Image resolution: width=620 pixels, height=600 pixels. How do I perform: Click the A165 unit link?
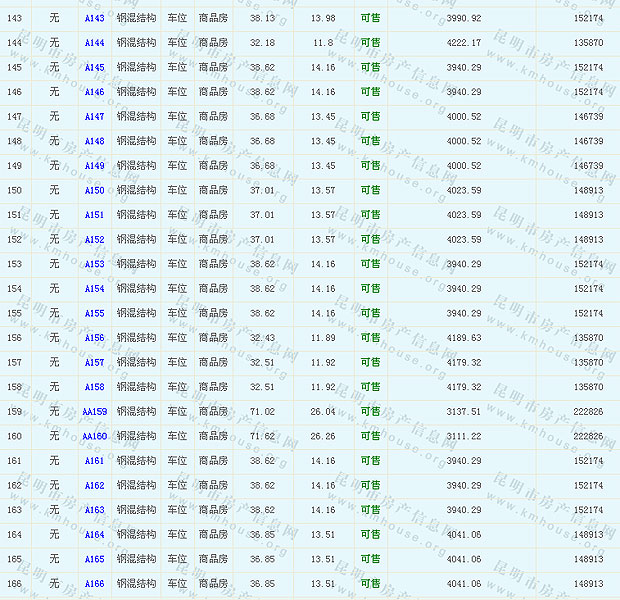click(x=94, y=559)
